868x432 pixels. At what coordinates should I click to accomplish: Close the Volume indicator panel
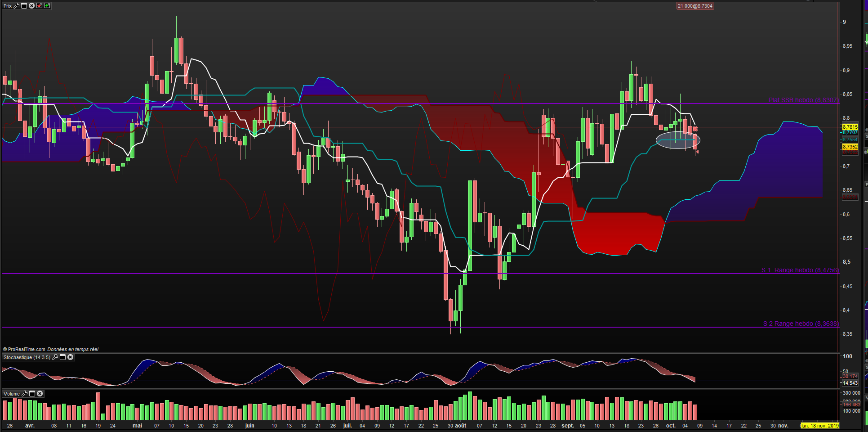click(40, 394)
